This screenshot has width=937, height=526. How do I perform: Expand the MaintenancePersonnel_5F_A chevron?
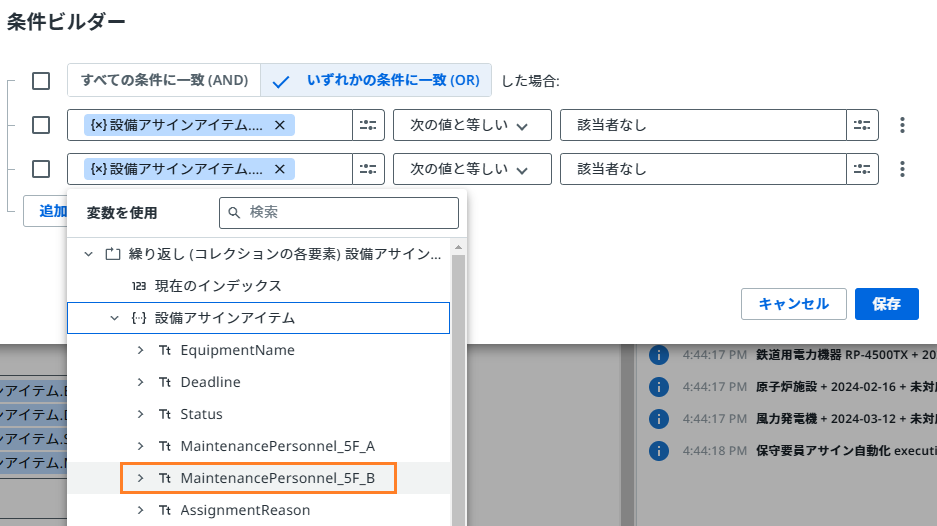(x=140, y=446)
